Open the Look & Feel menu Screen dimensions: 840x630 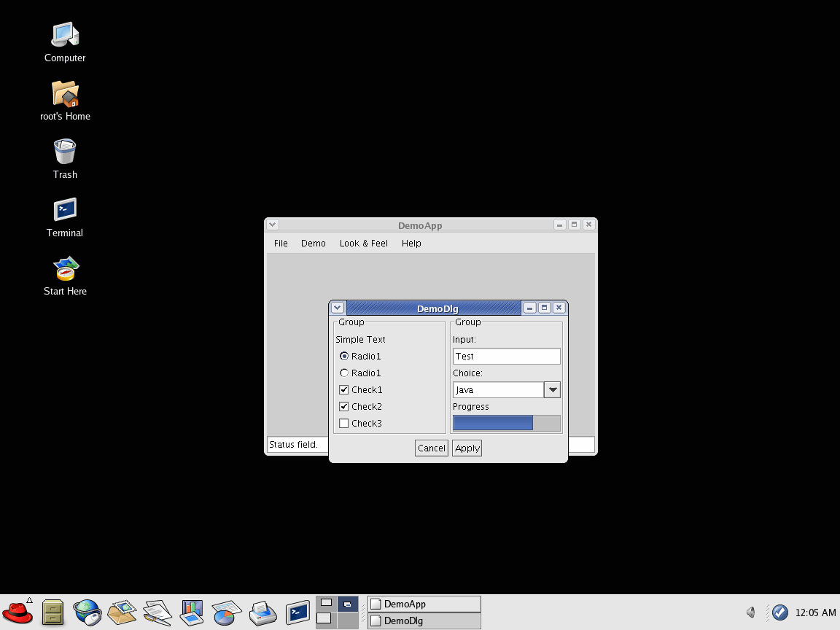click(x=363, y=244)
